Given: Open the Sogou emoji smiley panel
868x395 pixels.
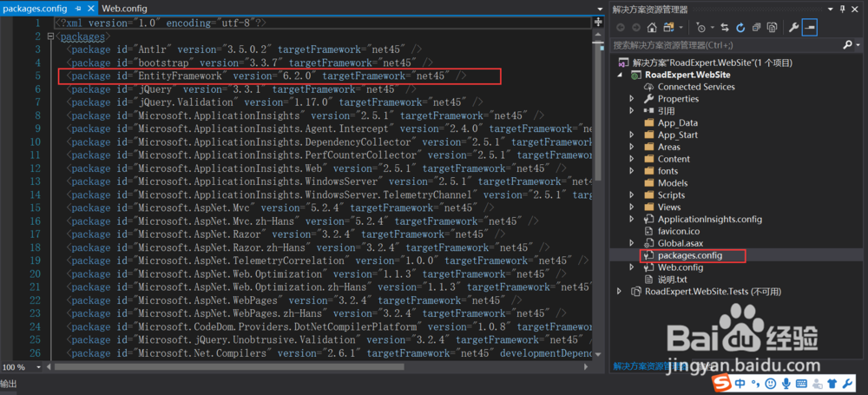Looking at the screenshot, I should point(771,384).
